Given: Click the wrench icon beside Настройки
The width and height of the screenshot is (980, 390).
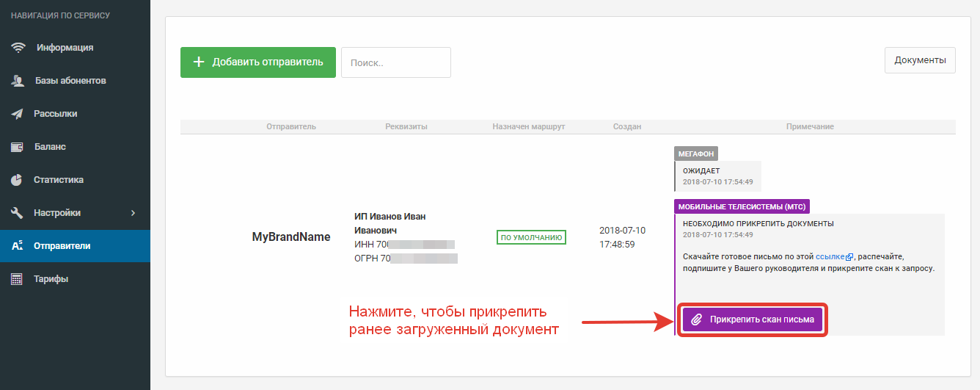Looking at the screenshot, I should tap(18, 213).
